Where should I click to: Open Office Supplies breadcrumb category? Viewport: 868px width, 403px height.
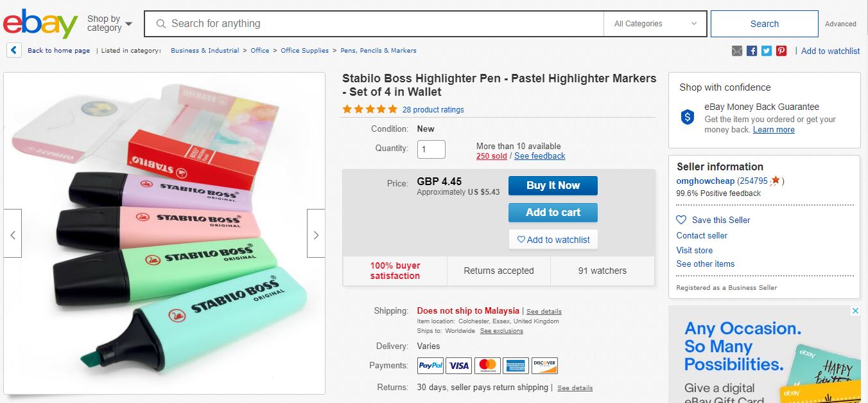[x=304, y=51]
